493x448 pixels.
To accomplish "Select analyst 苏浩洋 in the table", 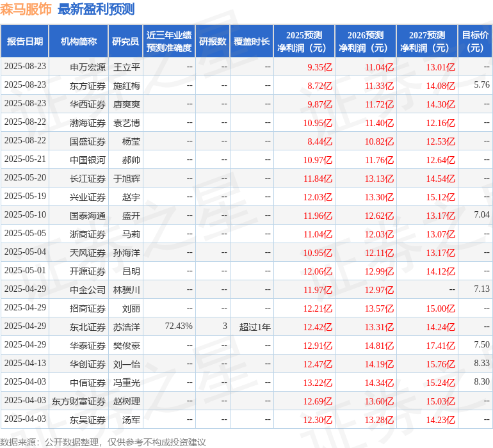I will [x=127, y=327].
